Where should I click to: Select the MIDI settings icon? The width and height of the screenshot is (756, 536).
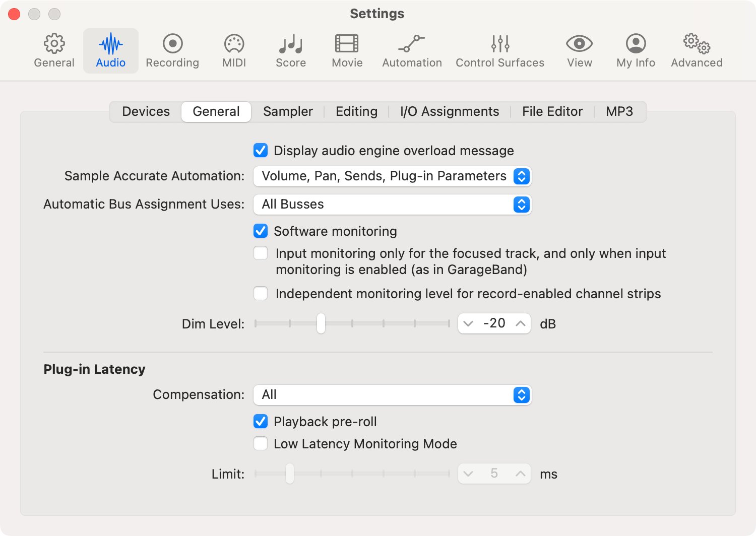(x=233, y=49)
